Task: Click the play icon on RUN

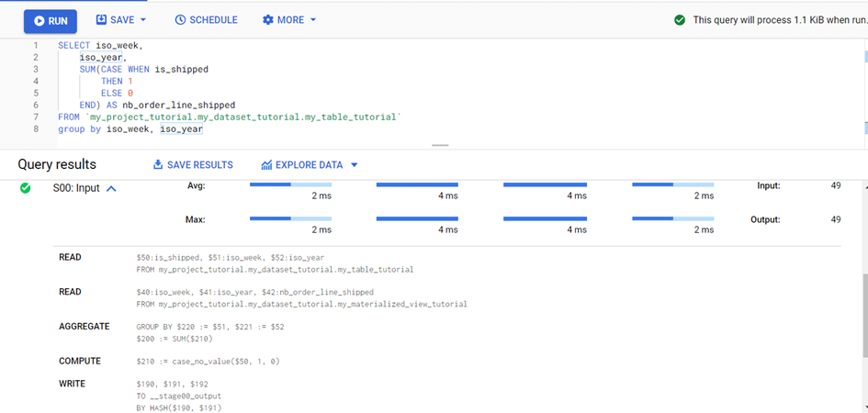Action: click(x=38, y=20)
